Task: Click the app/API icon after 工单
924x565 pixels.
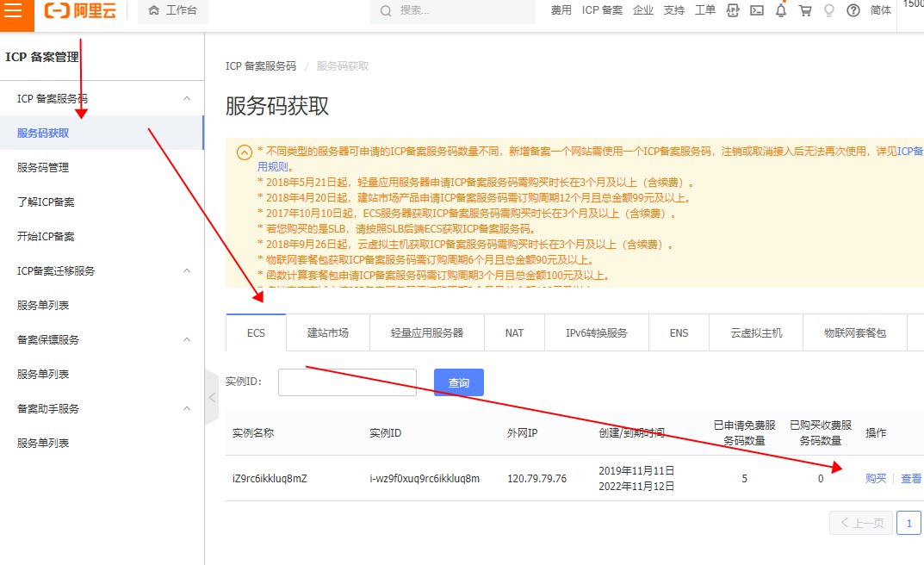Action: pyautogui.click(x=733, y=10)
